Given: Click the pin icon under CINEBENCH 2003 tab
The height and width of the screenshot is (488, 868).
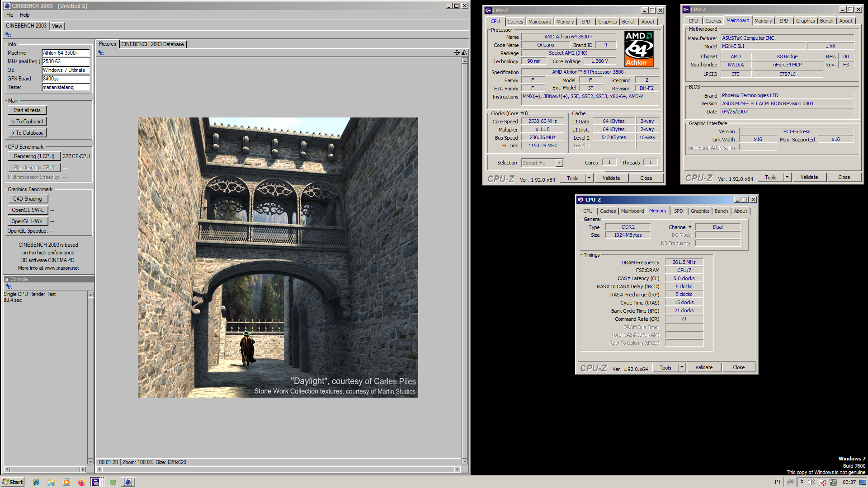Looking at the screenshot, I should [8, 35].
